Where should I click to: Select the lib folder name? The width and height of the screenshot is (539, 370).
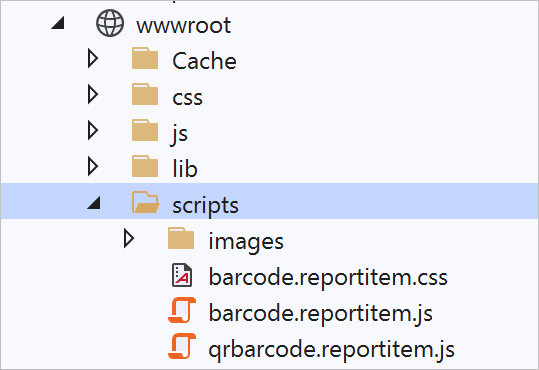point(185,168)
